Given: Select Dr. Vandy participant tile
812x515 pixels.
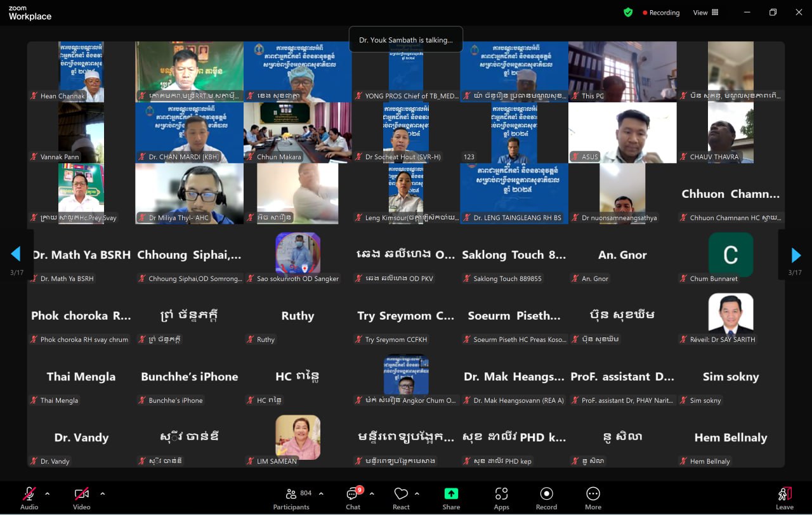Looking at the screenshot, I should 81,437.
